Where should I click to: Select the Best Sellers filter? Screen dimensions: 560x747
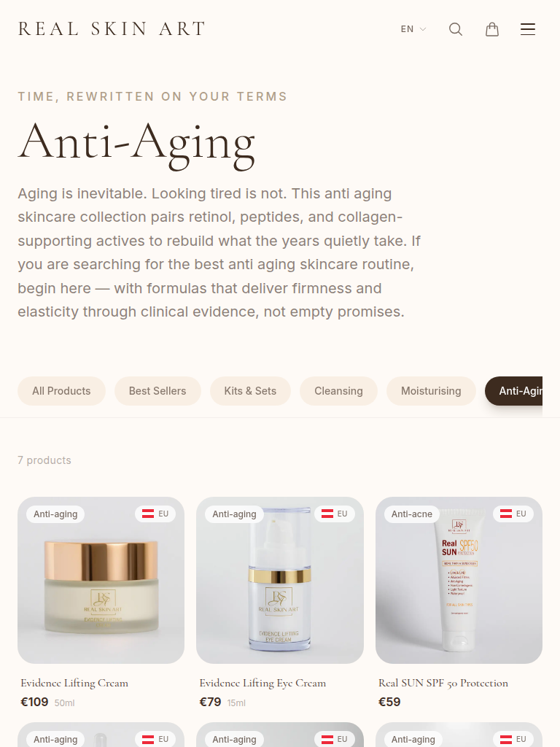click(157, 391)
